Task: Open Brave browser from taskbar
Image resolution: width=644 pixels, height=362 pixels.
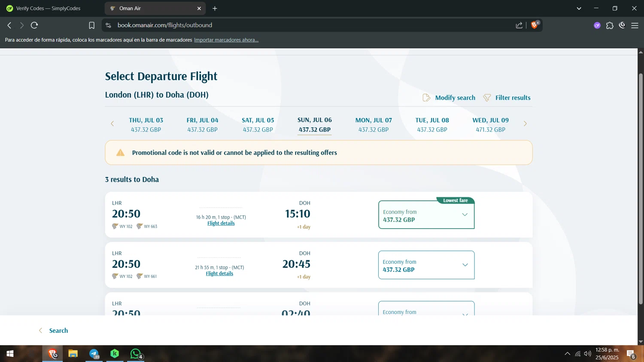Action: coord(52,354)
